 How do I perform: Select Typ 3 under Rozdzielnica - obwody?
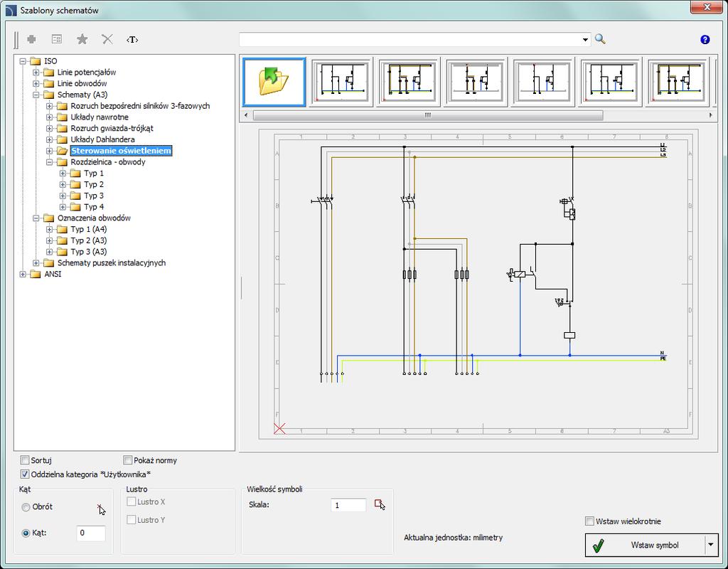click(x=94, y=196)
